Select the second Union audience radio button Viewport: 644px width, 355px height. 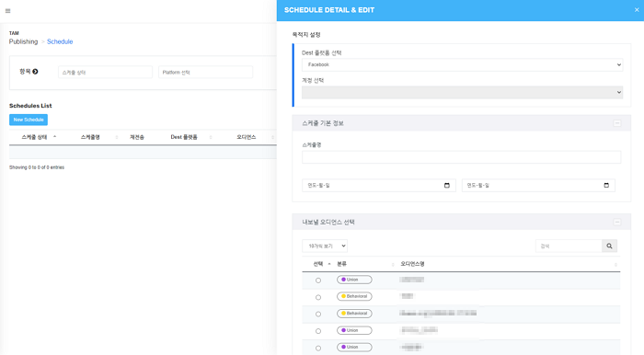coord(318,331)
